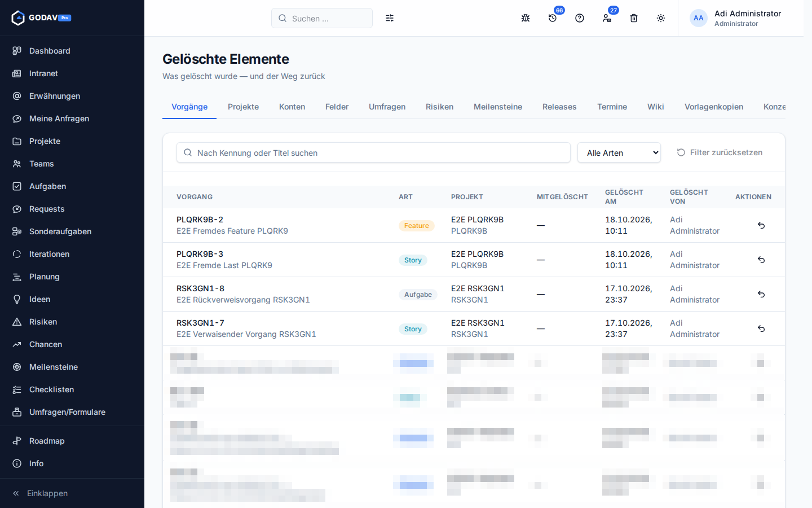
Task: Navigate to Iterationen in sidebar
Action: pyautogui.click(x=72, y=254)
